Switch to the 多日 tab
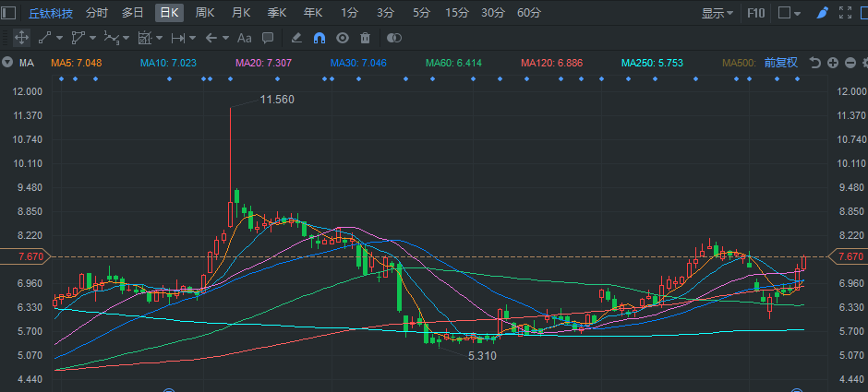868x392 pixels. pyautogui.click(x=133, y=13)
